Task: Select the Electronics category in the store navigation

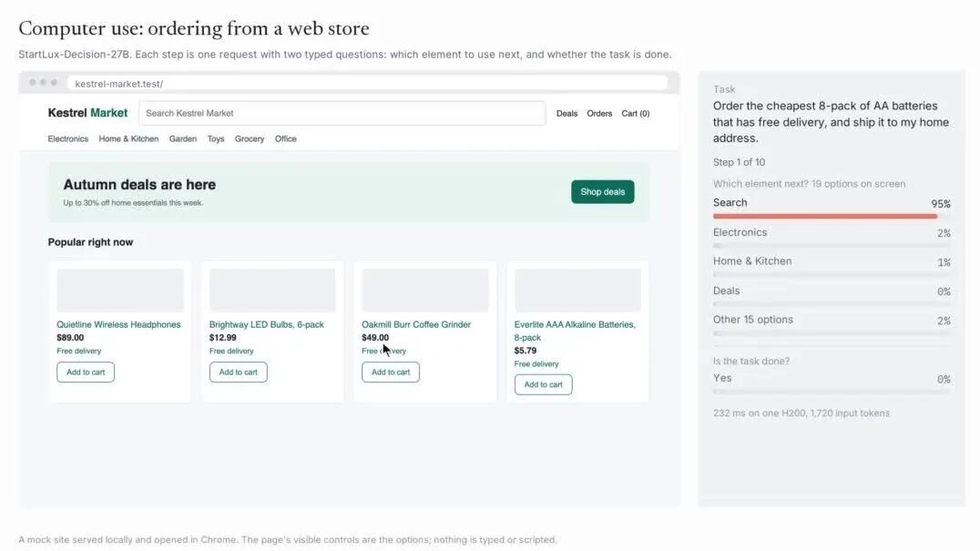Action: tap(68, 138)
